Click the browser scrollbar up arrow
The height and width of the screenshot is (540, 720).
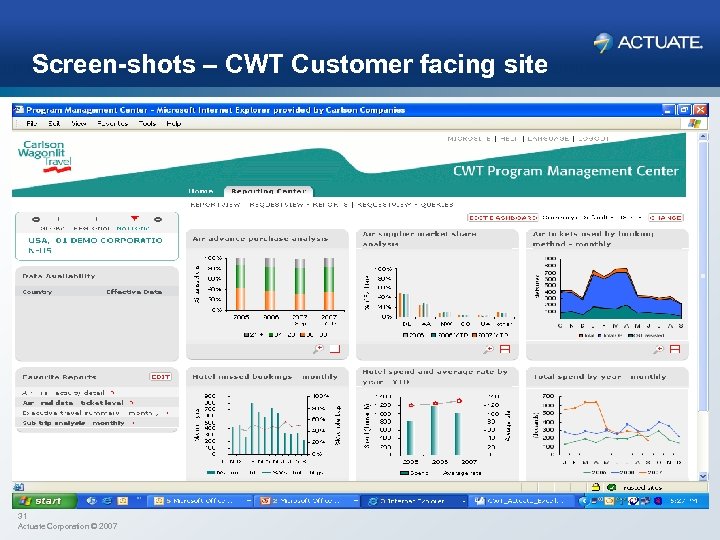[x=703, y=136]
